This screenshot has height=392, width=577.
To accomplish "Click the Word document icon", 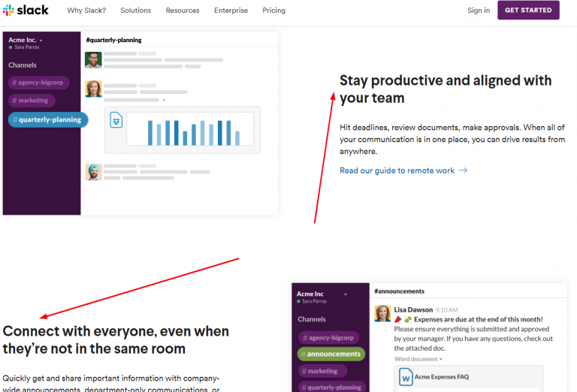I will click(x=406, y=377).
